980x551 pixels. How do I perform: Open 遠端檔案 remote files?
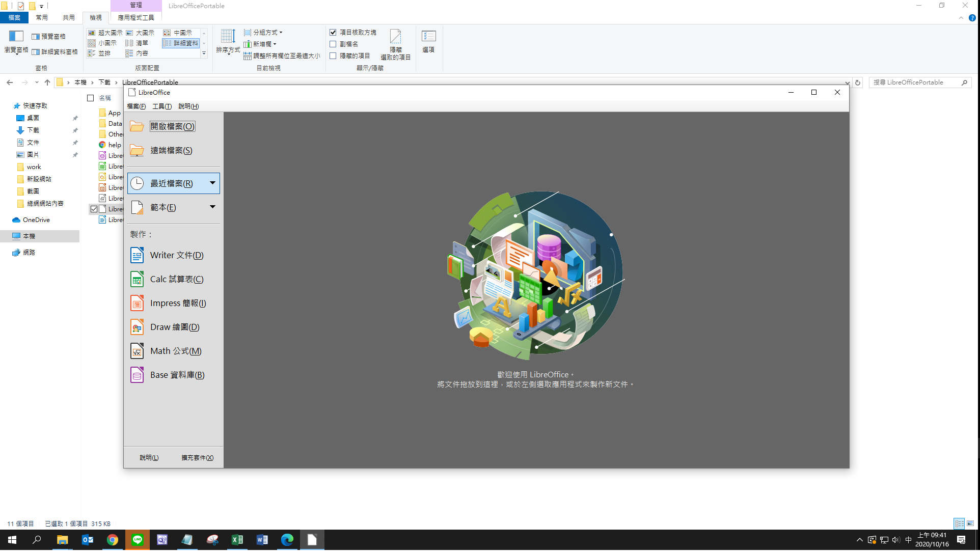pyautogui.click(x=171, y=150)
